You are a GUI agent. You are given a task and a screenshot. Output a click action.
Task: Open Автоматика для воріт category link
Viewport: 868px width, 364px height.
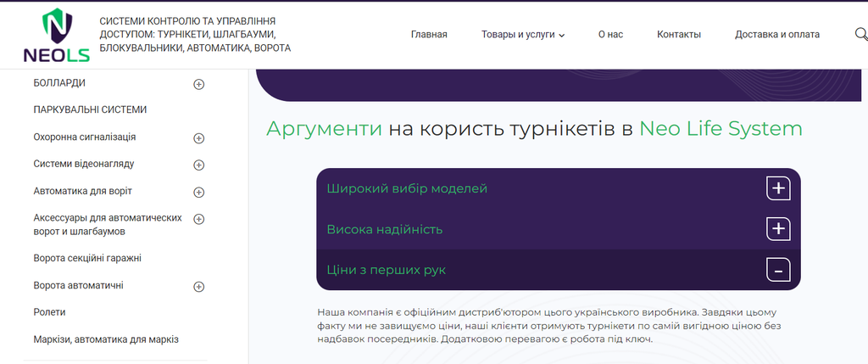point(82,191)
